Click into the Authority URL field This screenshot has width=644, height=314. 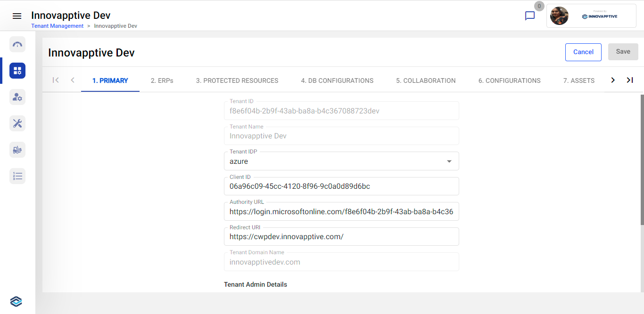[x=341, y=211]
